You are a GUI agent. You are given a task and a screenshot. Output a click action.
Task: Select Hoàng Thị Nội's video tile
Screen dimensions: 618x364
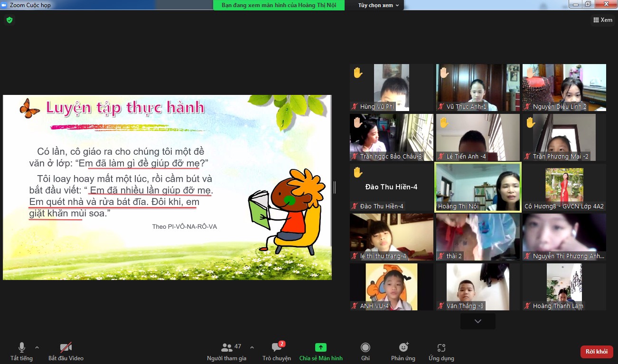478,187
